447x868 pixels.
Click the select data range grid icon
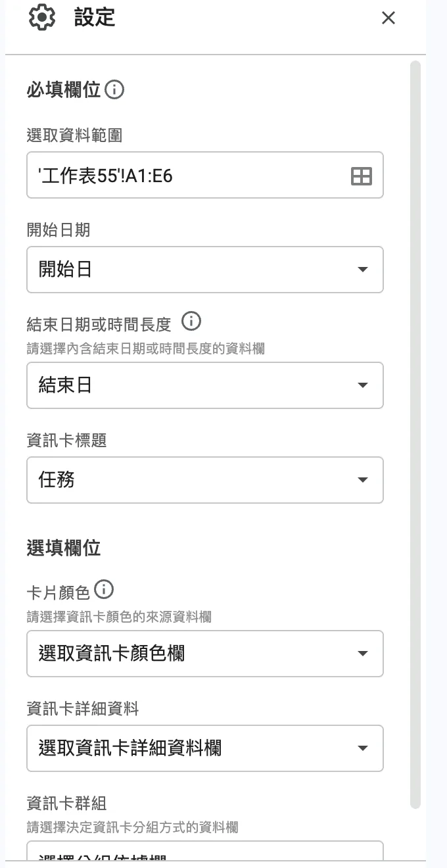point(362,176)
